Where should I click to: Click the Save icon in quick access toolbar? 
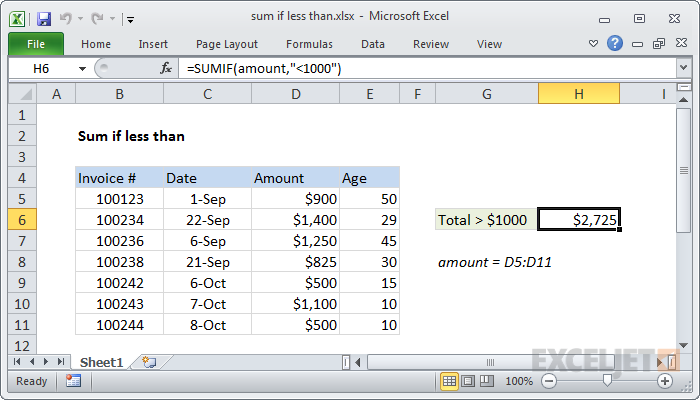[x=43, y=17]
